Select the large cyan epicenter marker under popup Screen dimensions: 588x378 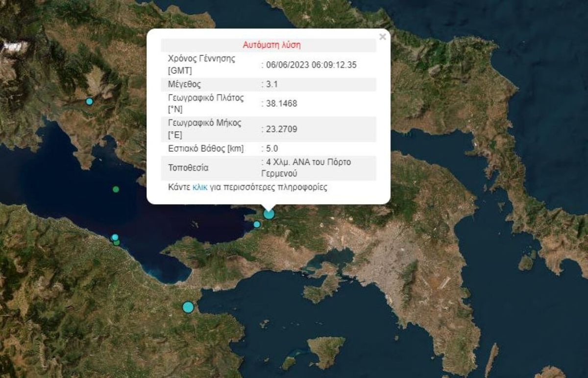[x=269, y=213]
